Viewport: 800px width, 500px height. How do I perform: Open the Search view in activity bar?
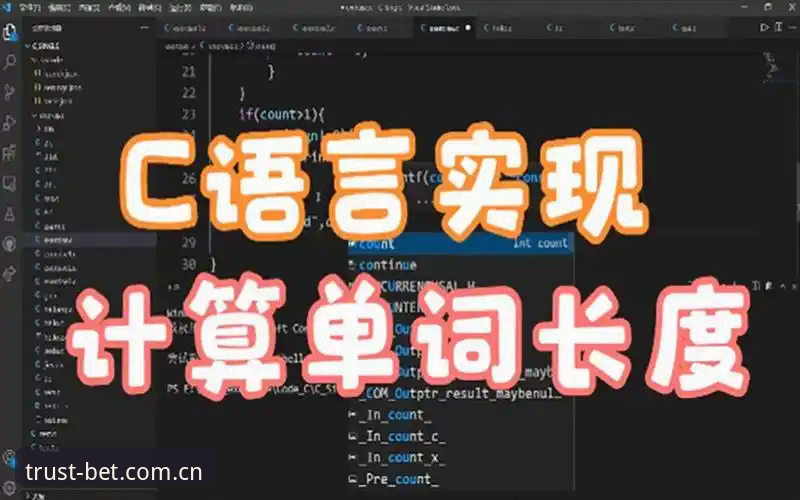point(9,62)
